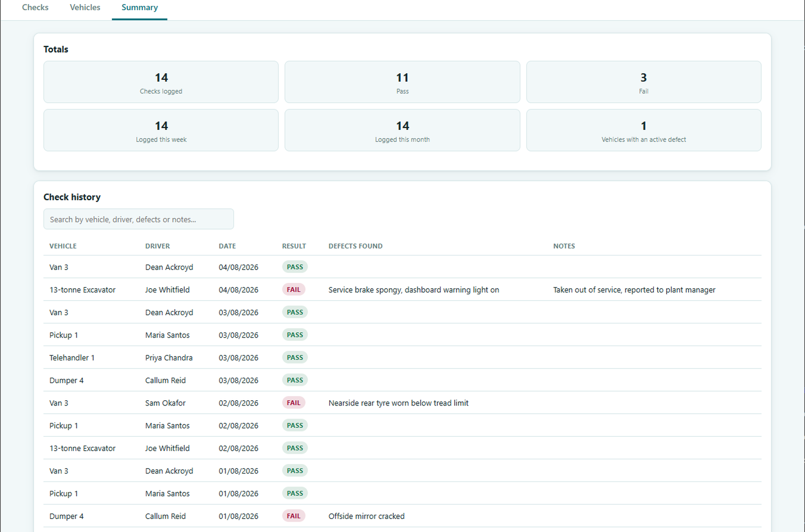The image size is (805, 532).
Task: Click 'Nearside rear tyre worn below tread limit'
Action: [398, 403]
